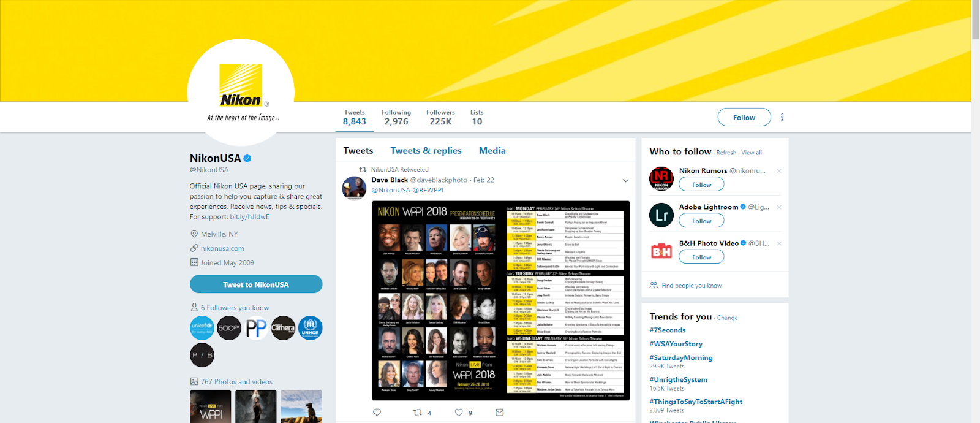This screenshot has width=980, height=423.
Task: Click the verified badge next to NikonUSA
Action: point(247,158)
